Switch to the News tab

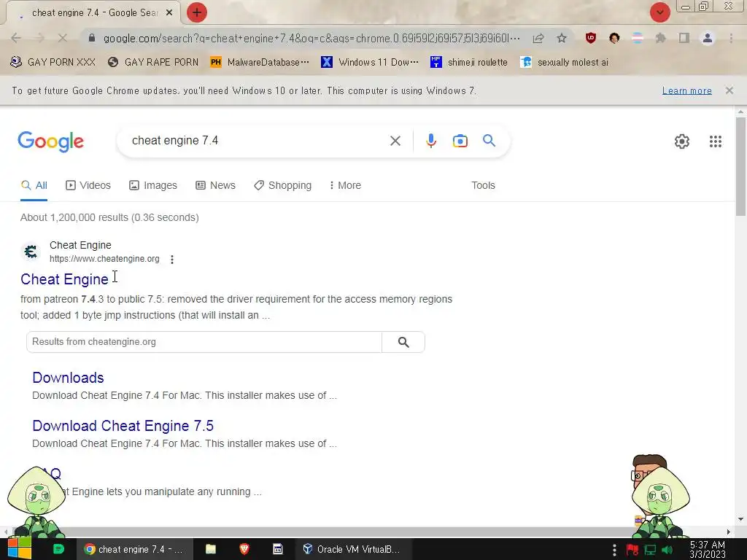215,185
